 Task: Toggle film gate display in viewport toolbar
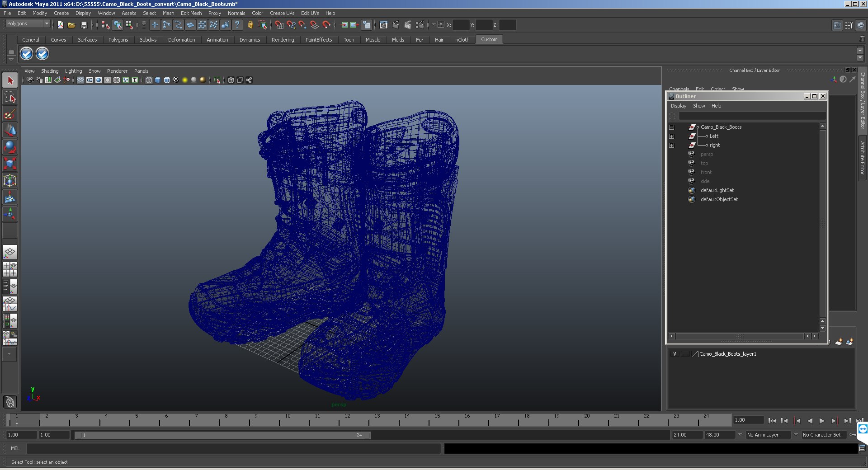pyautogui.click(x=90, y=80)
